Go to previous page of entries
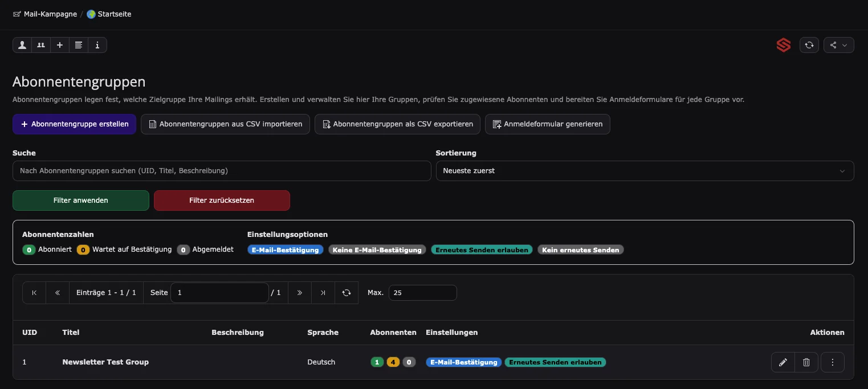 (58, 293)
